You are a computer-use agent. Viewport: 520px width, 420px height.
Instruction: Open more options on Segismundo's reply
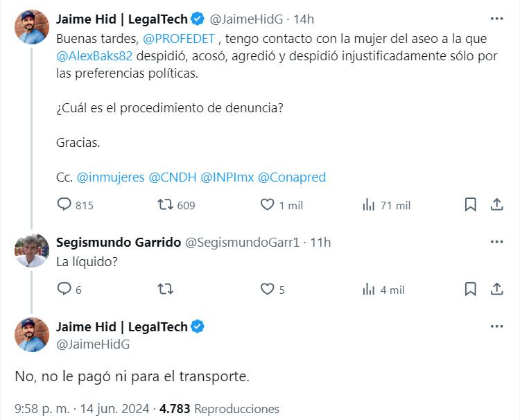(496, 242)
